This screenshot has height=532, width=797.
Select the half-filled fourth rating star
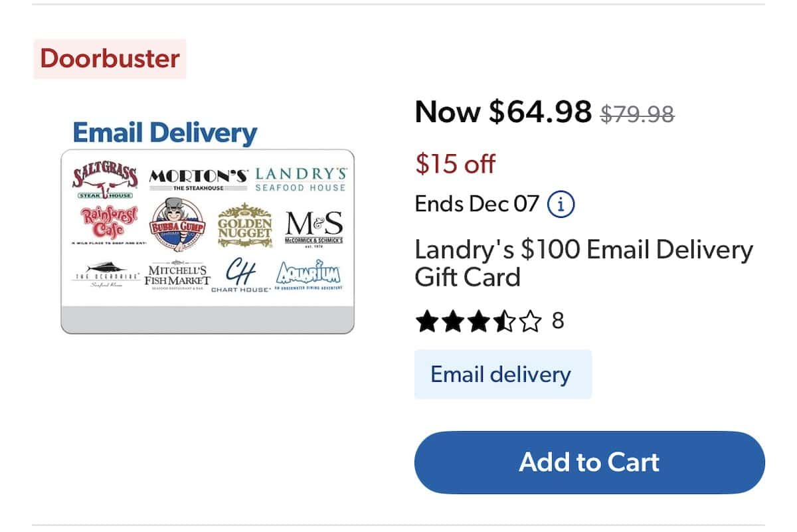point(505,321)
